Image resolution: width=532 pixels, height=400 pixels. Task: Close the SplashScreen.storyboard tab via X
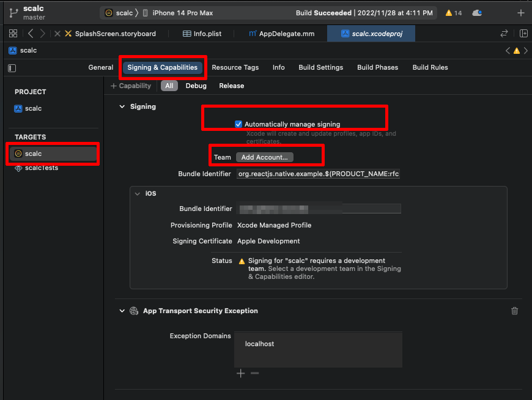pos(57,34)
